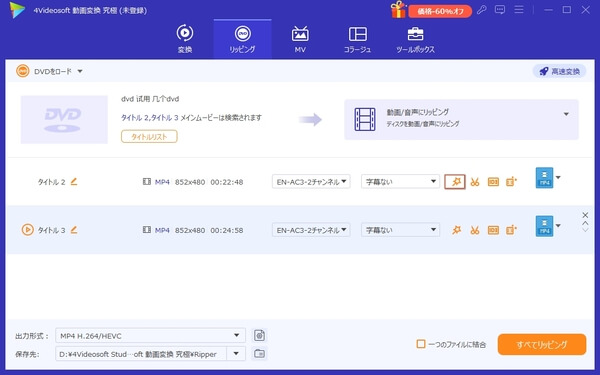
Task: Open the コラージュ tab
Action: point(357,39)
